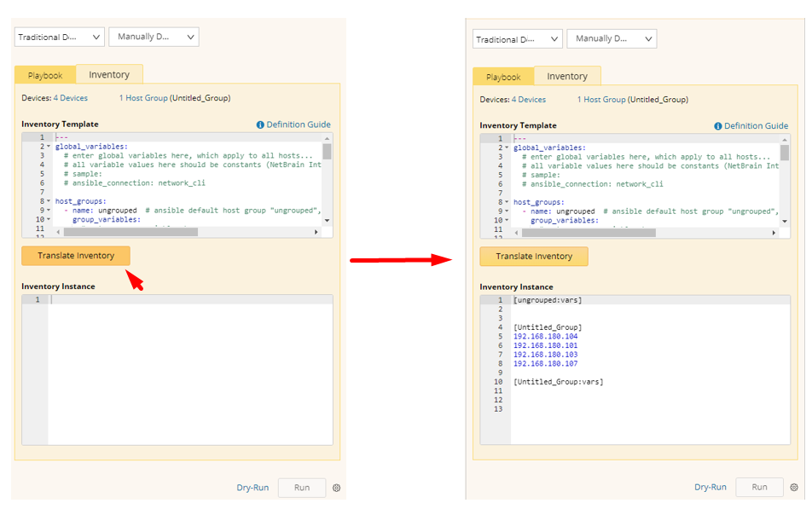Click 'host_groups:' text in right template

pyautogui.click(x=539, y=202)
